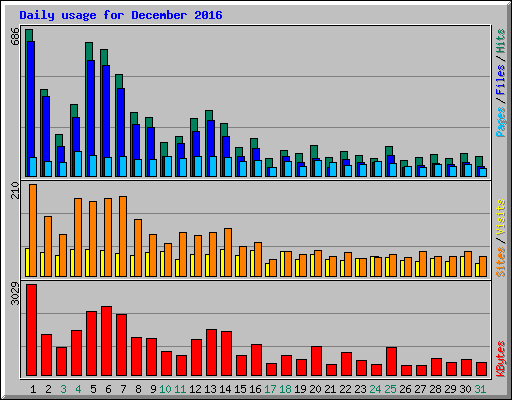Select the orange Sites bar for day 8
This screenshot has height=400, width=512.
coord(138,248)
